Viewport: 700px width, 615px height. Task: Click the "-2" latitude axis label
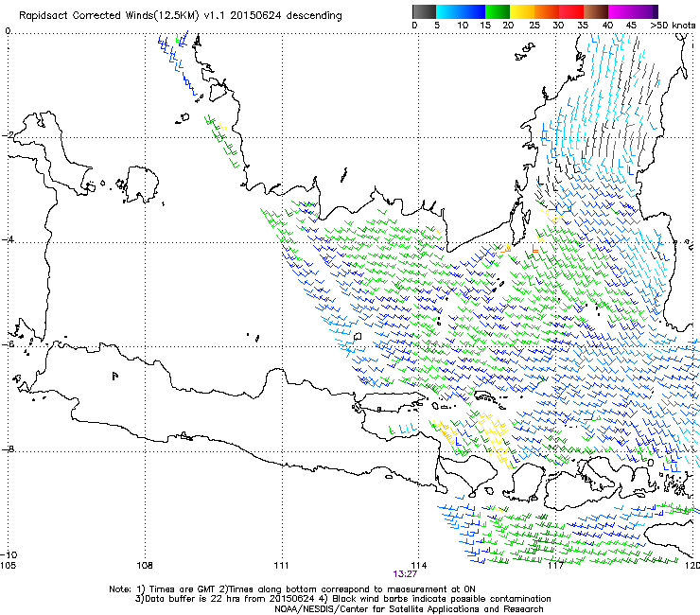8,135
